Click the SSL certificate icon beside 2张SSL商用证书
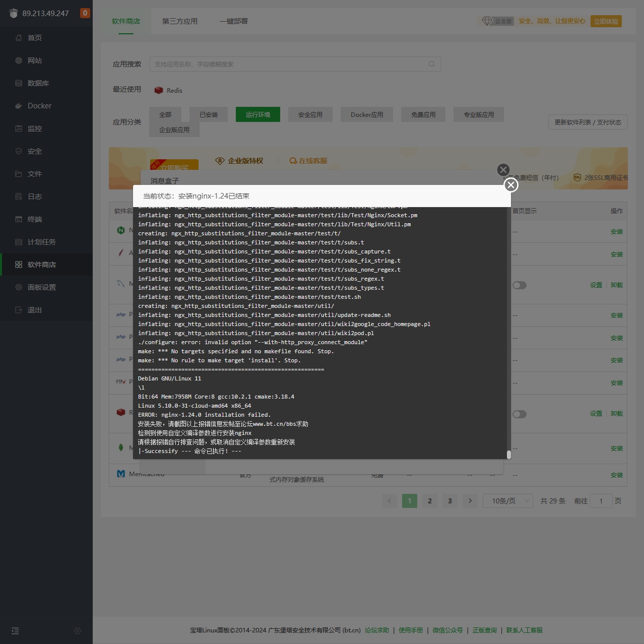Screen dimensions: 644x644 (x=577, y=177)
